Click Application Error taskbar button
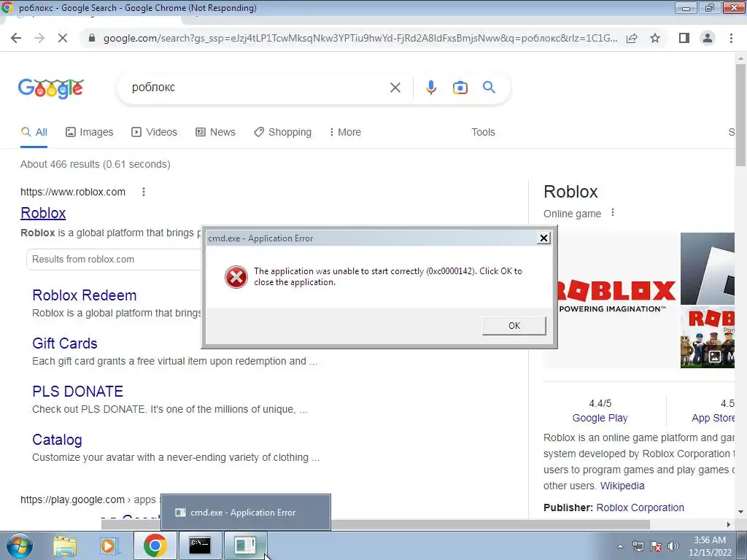 coord(245,545)
